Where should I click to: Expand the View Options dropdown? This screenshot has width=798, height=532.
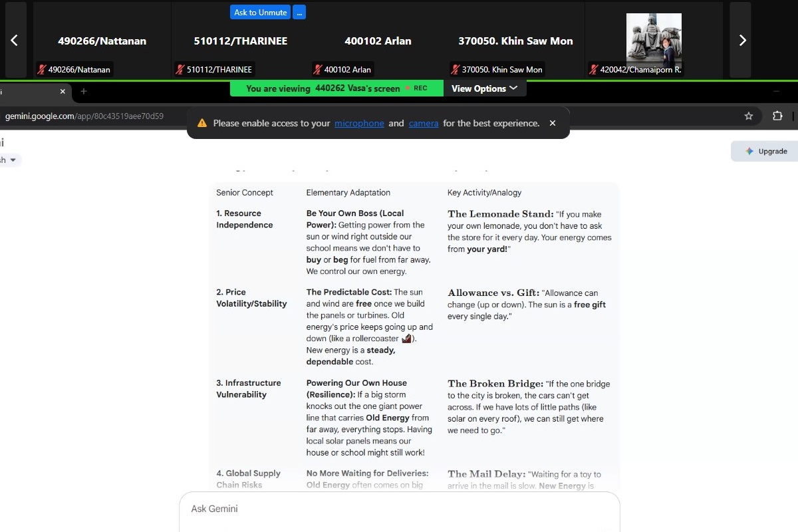[484, 88]
